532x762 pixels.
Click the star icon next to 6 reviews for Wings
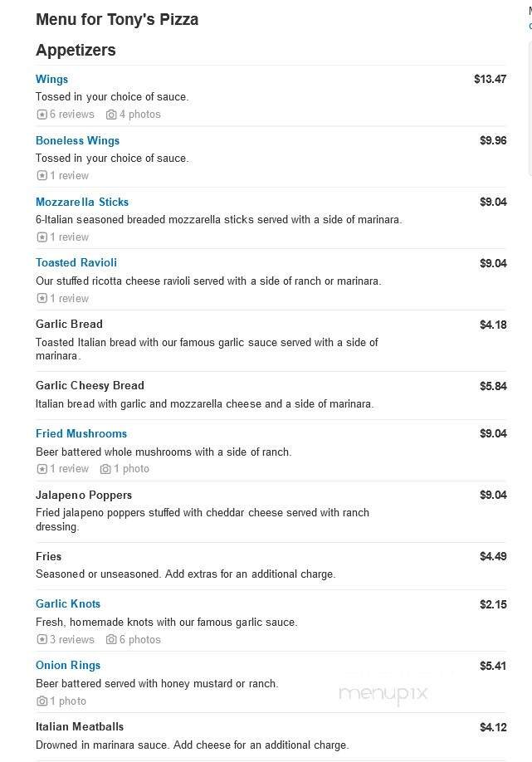point(41,114)
